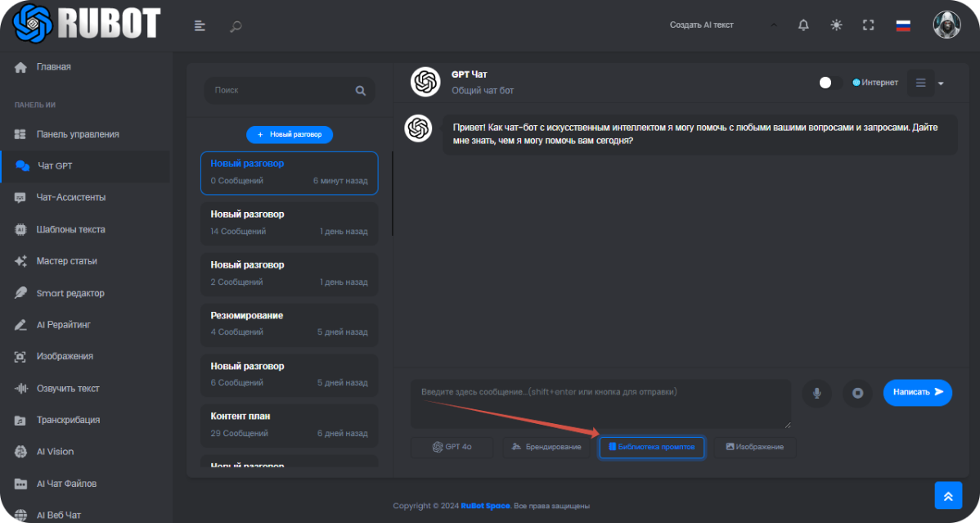Follow the RuBot Space footer link
The width and height of the screenshot is (980, 523).
point(485,506)
